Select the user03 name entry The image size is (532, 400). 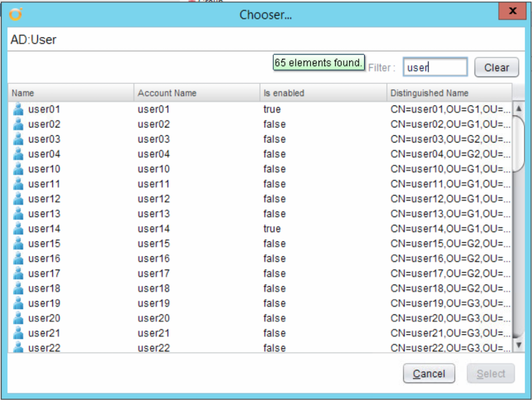[44, 139]
